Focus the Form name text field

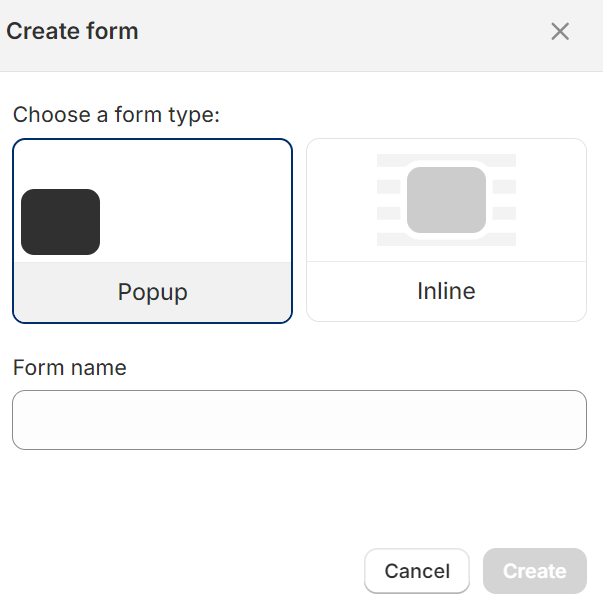click(299, 420)
